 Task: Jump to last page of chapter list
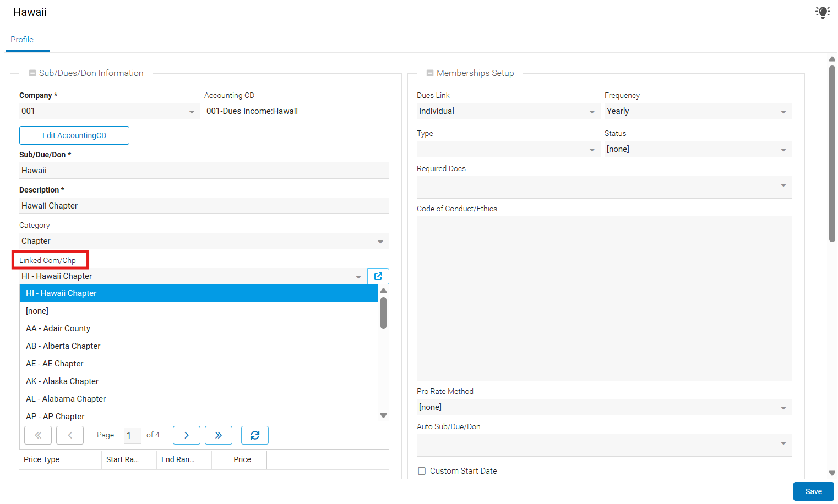[219, 435]
